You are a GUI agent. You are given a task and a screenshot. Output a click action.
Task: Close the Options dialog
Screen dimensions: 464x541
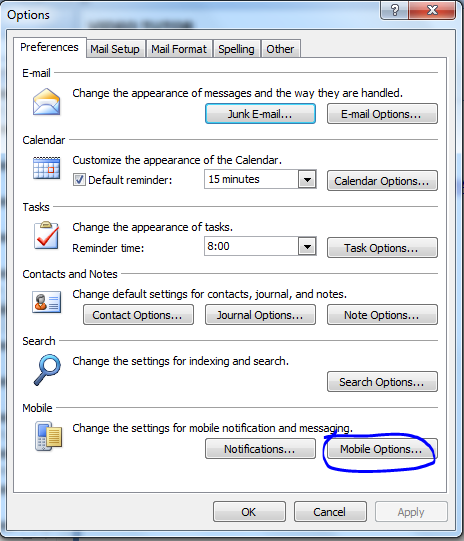pos(432,10)
